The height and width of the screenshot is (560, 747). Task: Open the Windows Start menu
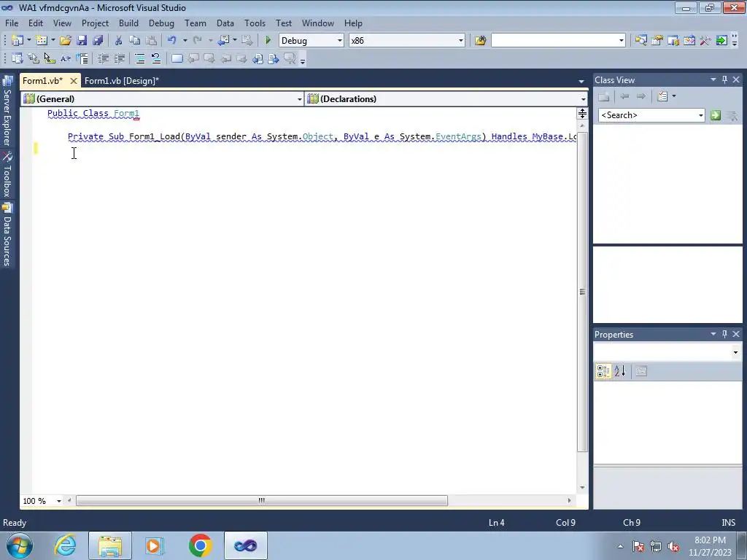pos(20,545)
